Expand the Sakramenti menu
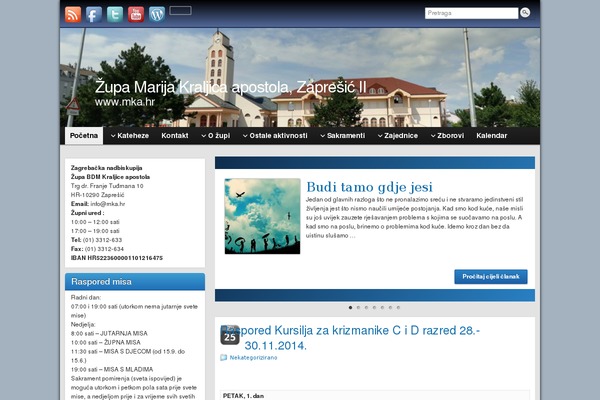This screenshot has width=600, height=400. pos(342,136)
